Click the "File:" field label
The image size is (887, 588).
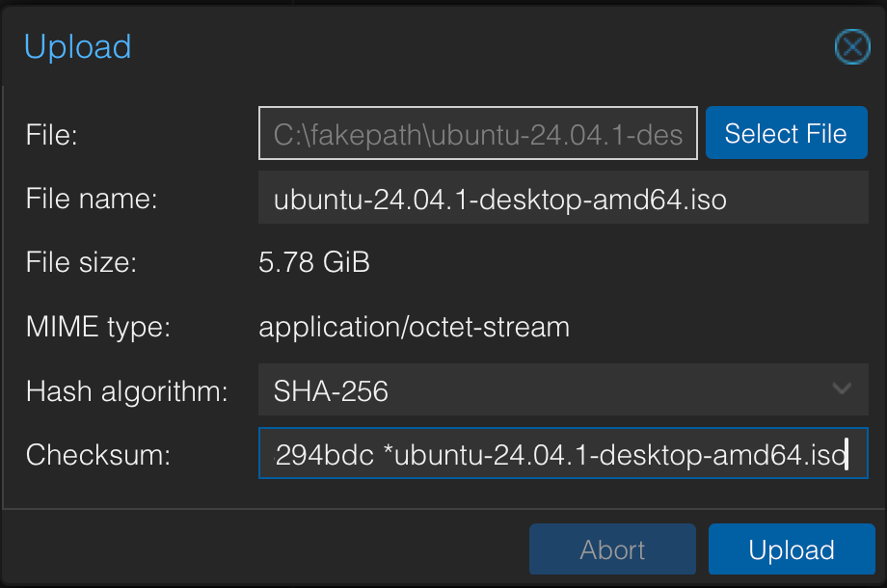click(52, 134)
